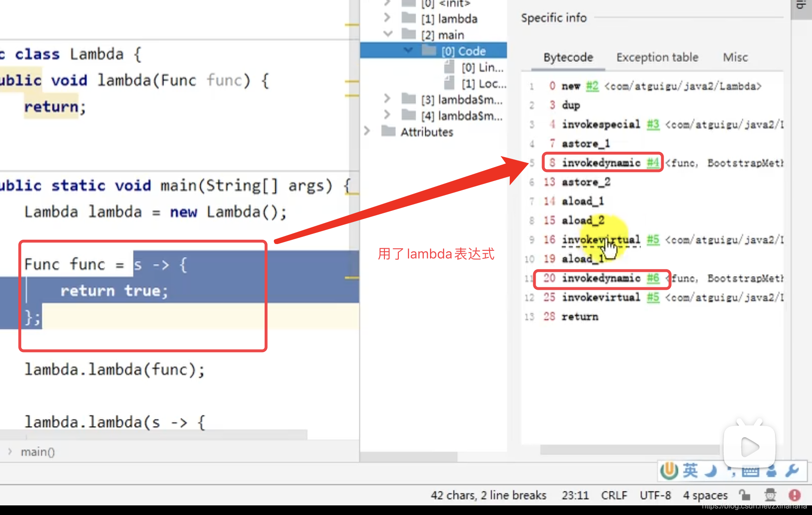Click the file icon of [1] Loc...
The height and width of the screenshot is (515, 812).
(x=449, y=83)
